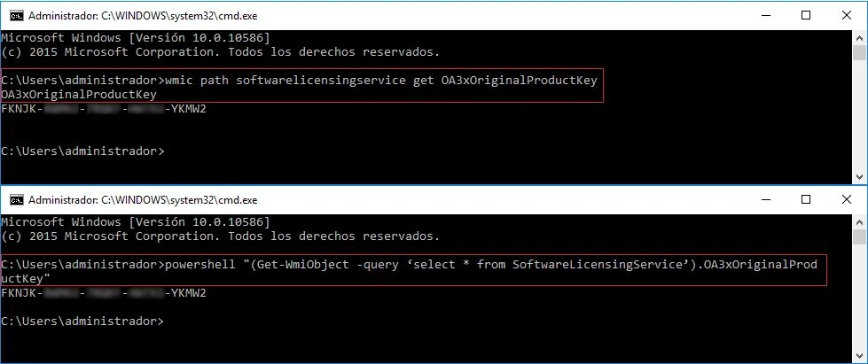Close the top cmd.exe window
868x364 pixels.
point(847,16)
